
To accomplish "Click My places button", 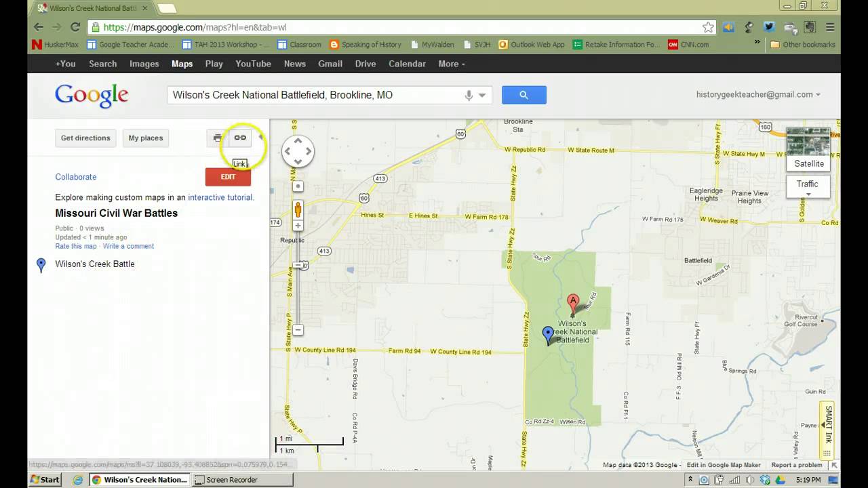I will click(x=146, y=138).
